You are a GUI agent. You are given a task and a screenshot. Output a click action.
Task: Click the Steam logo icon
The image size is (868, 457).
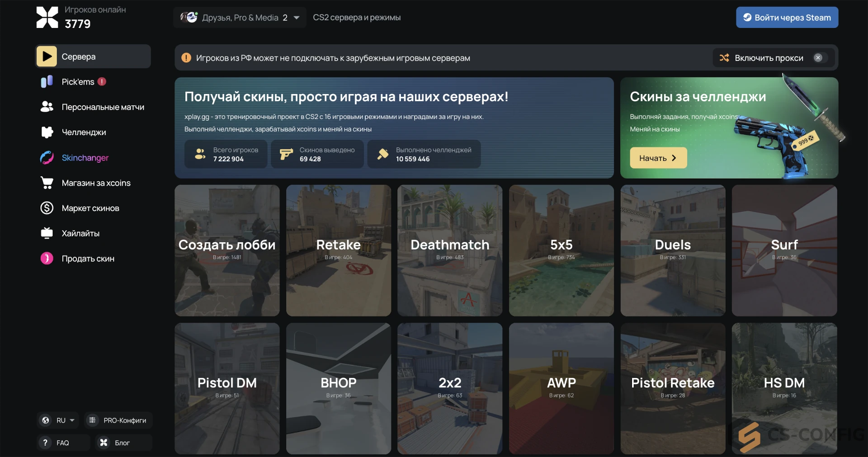(x=747, y=17)
